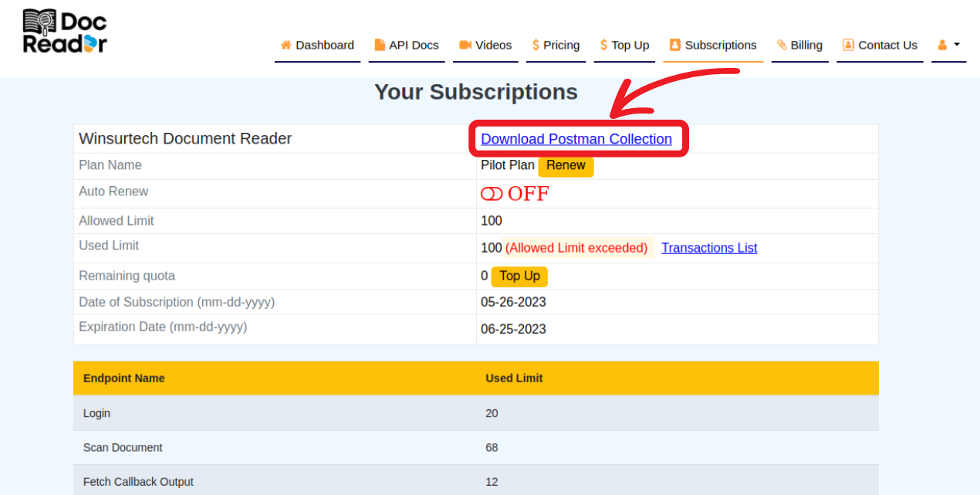Screen dimensions: 980x495
Task: Open Top Up in navigation bar
Action: [624, 46]
